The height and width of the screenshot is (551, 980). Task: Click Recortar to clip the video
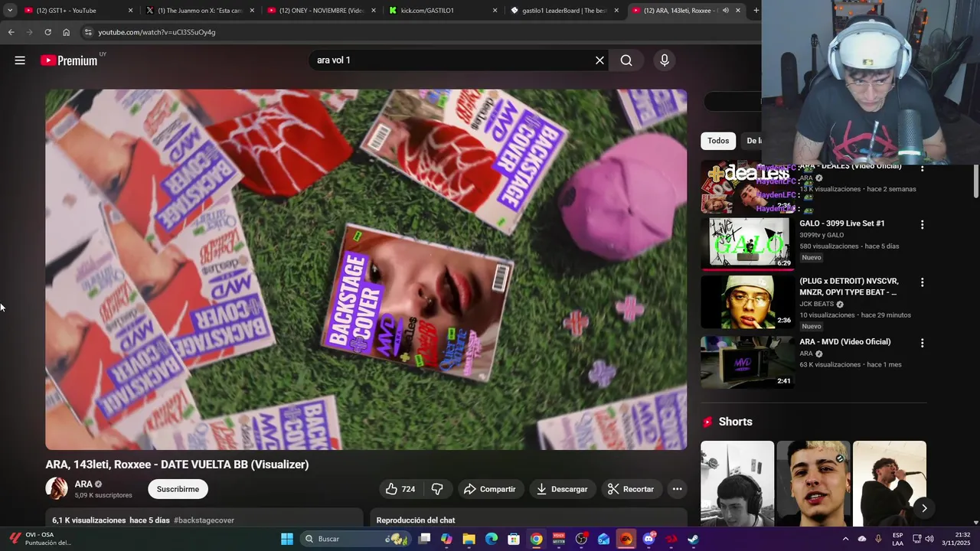(x=630, y=489)
